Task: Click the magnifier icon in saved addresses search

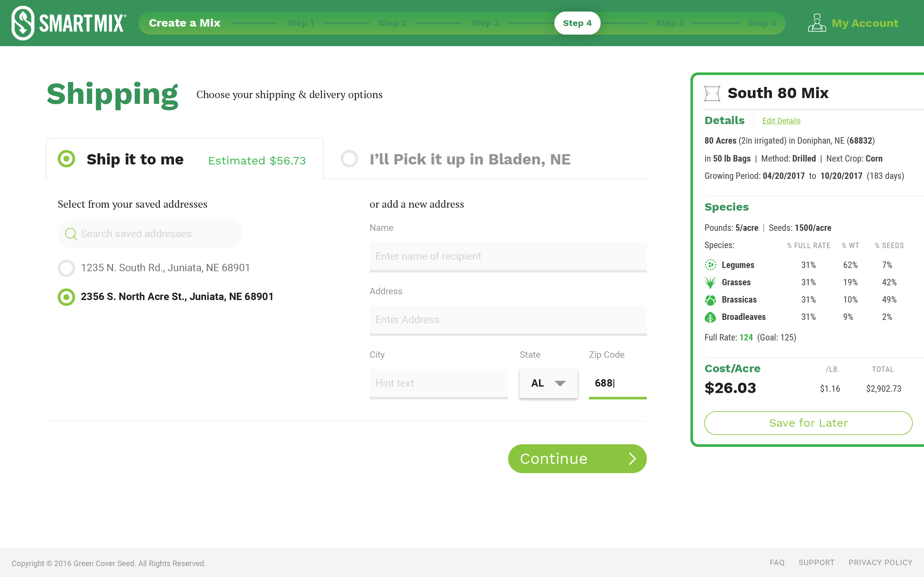Action: 71,234
